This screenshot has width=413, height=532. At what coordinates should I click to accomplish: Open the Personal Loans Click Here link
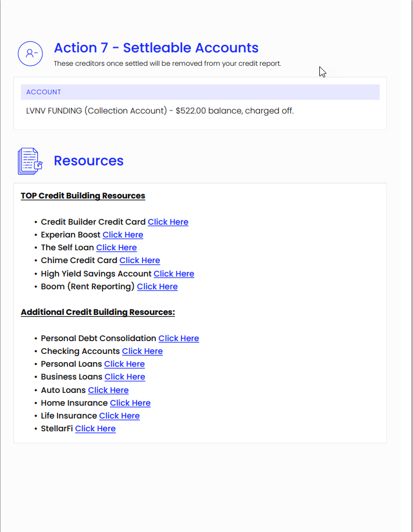point(124,364)
